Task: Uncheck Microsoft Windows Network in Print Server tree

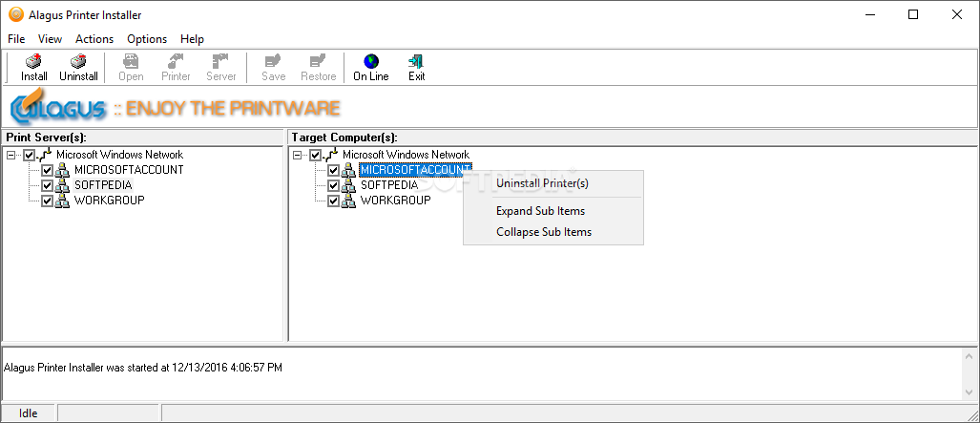Action: coord(30,156)
